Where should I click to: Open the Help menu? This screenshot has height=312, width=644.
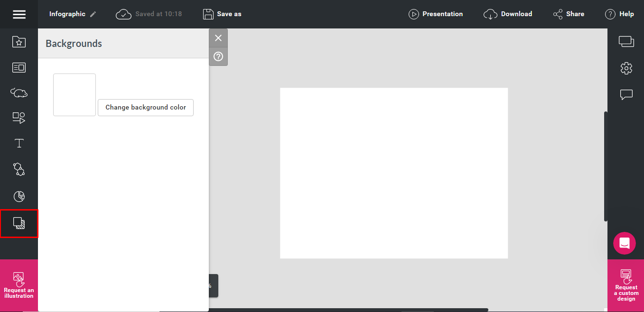pos(619,14)
